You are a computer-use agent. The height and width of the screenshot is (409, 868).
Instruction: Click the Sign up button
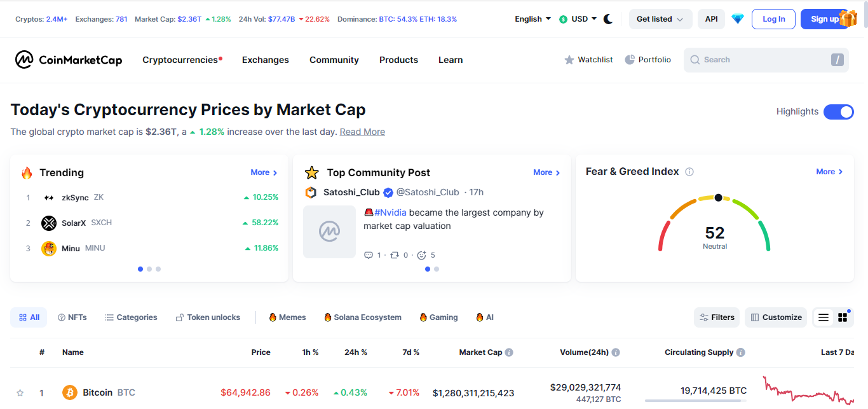pos(824,19)
